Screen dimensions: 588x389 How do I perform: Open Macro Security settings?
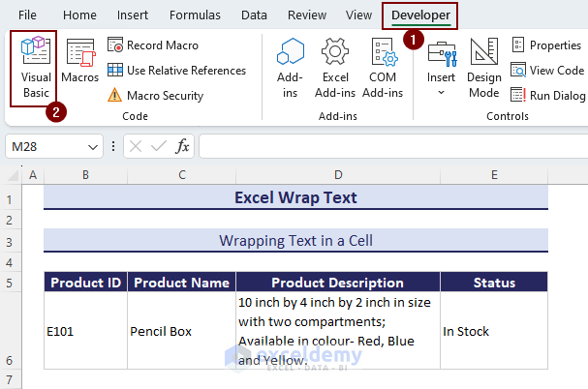tap(155, 95)
